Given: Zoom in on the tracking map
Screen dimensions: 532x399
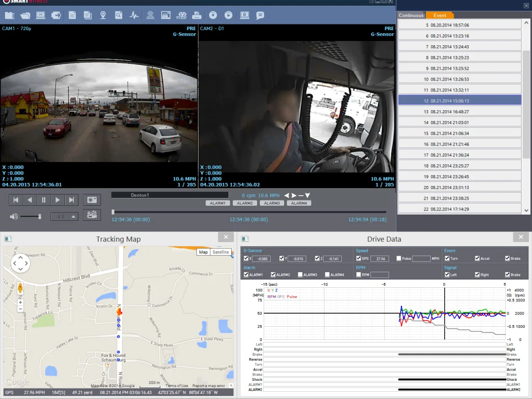Looking at the screenshot, I should [20, 302].
